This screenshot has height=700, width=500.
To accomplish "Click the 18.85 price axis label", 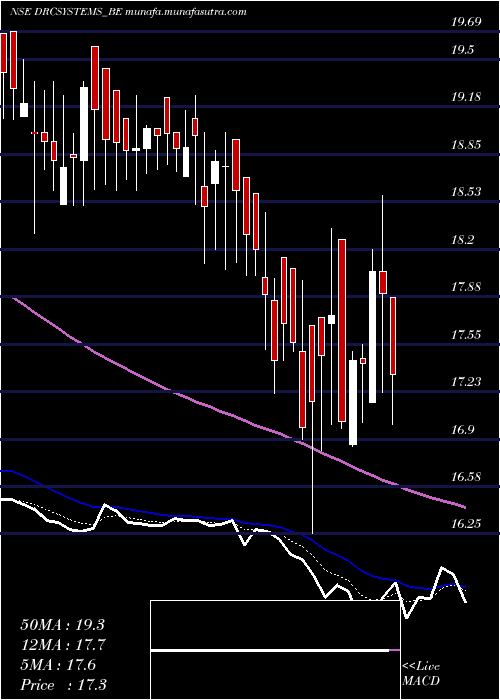I will point(467,146).
